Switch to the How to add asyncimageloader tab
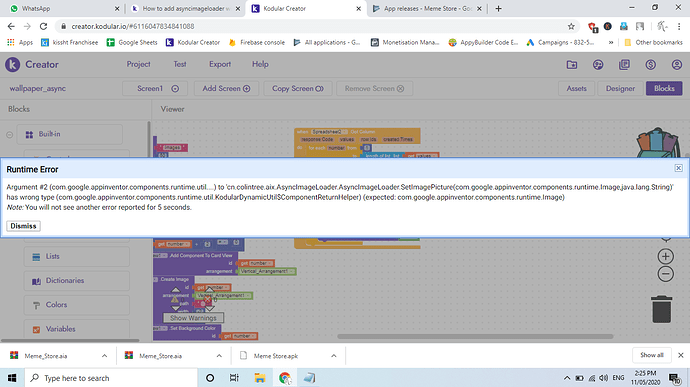 pyautogui.click(x=187, y=8)
